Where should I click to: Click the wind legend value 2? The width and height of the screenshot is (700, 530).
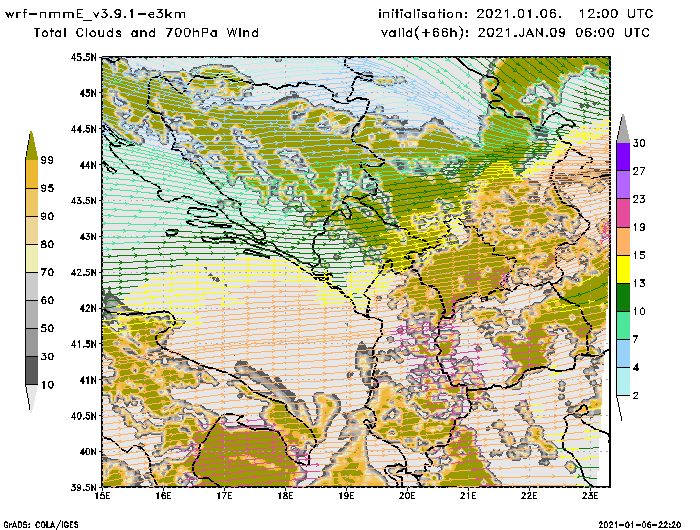click(636, 395)
